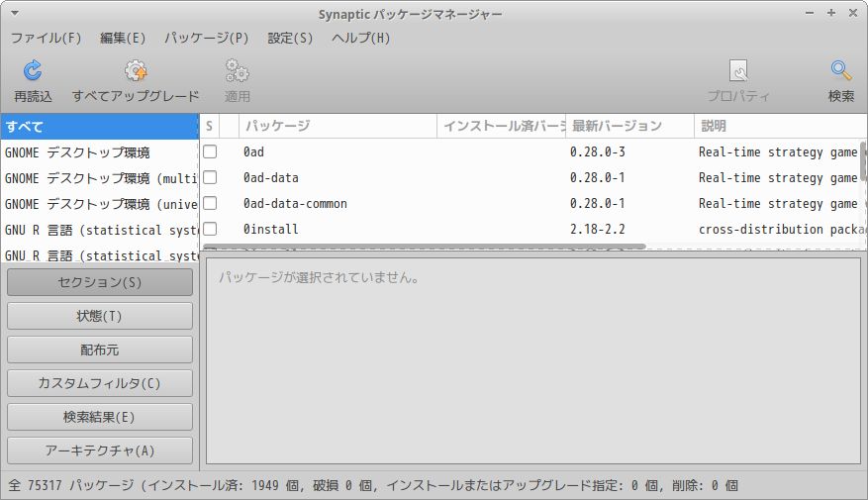
Task: Click the パッケージが選択されていません message area
Action: tap(319, 277)
